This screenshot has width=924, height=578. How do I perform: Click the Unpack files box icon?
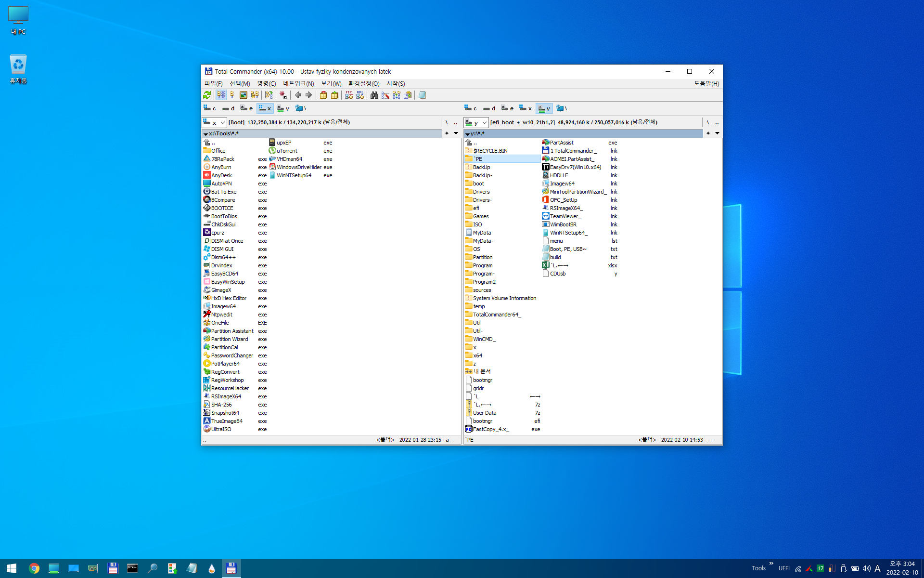coord(334,95)
